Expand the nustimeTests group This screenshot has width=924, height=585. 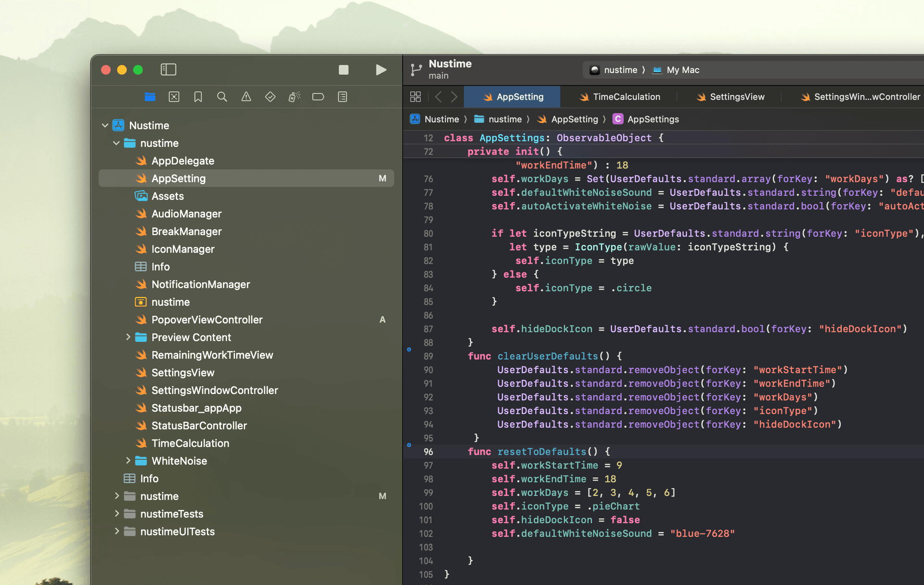[x=117, y=514]
